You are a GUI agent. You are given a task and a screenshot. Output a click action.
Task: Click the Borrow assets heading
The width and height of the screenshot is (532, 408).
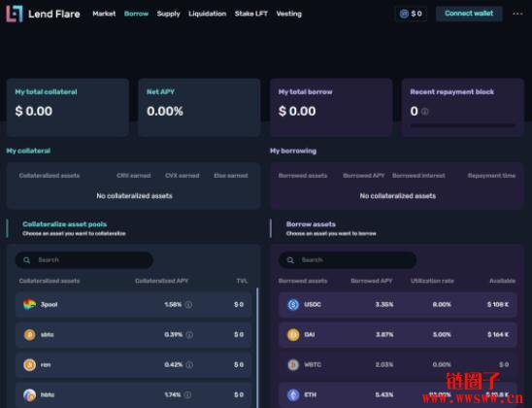(x=311, y=224)
